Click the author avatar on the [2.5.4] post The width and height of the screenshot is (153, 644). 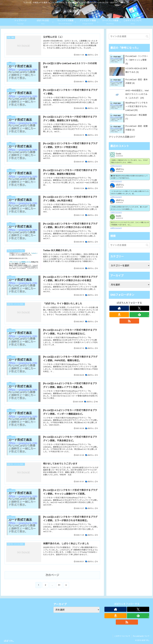click(x=86, y=108)
